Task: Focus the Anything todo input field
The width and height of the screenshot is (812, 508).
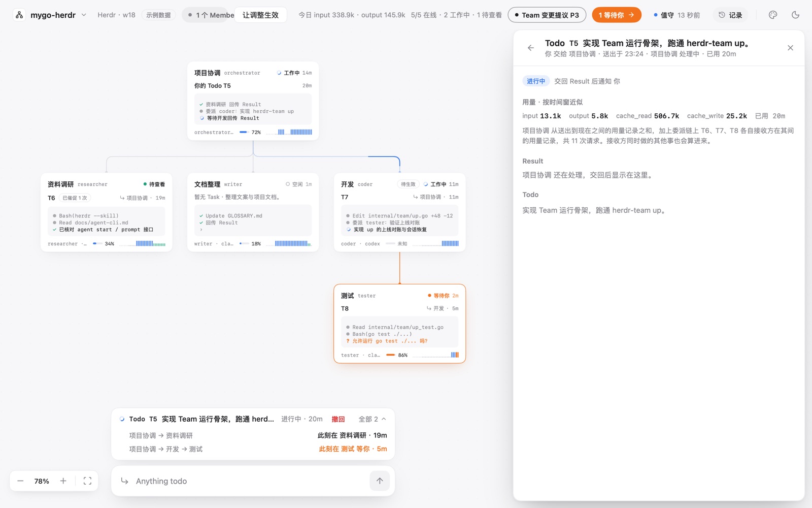Action: (x=249, y=481)
